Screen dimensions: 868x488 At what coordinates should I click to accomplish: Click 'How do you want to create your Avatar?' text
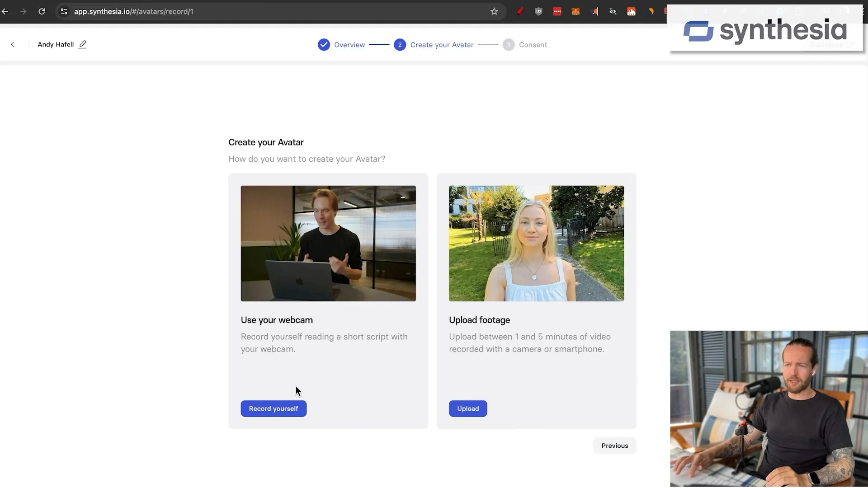[x=307, y=159]
